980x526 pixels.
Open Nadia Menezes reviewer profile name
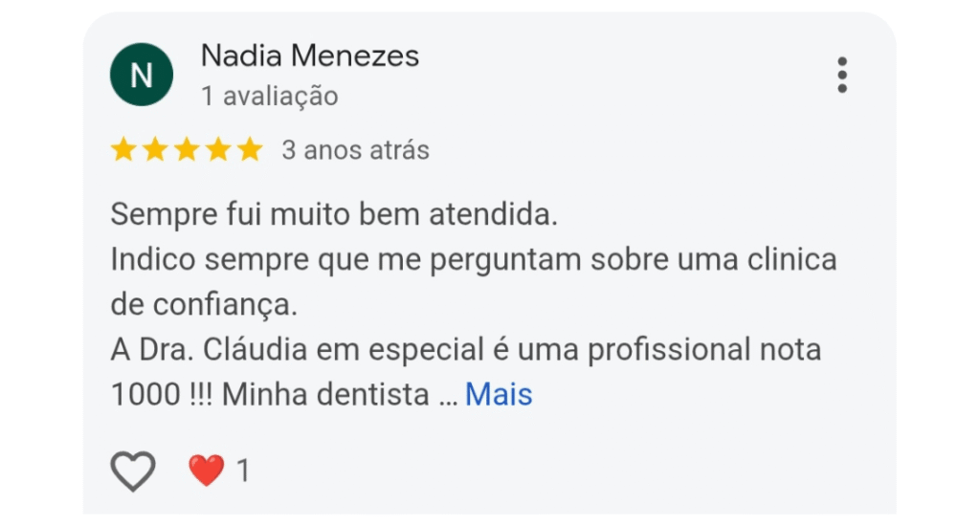(x=310, y=56)
